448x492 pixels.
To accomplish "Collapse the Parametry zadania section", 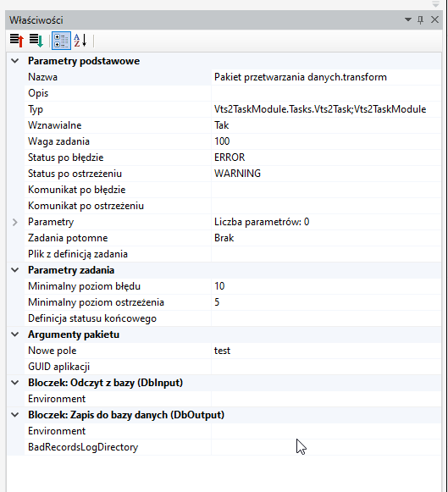I will [x=14, y=270].
